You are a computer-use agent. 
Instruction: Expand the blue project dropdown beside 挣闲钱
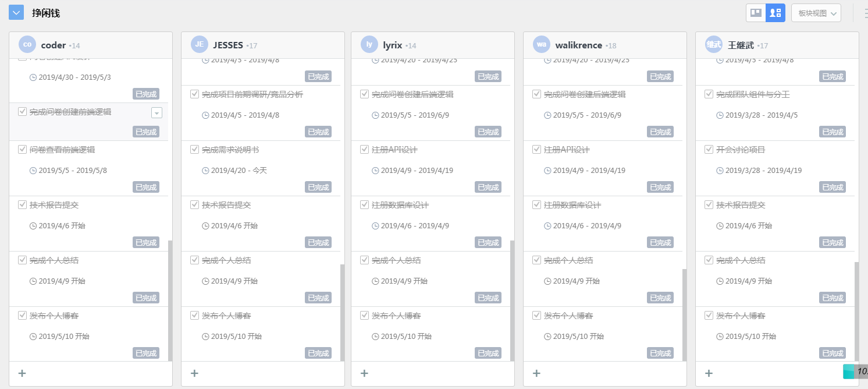tap(16, 12)
